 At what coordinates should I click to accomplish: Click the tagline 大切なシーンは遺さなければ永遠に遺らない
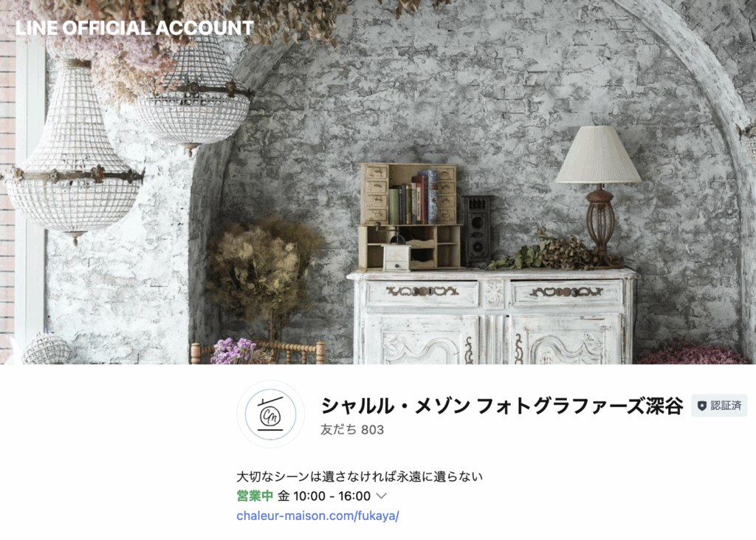point(360,476)
